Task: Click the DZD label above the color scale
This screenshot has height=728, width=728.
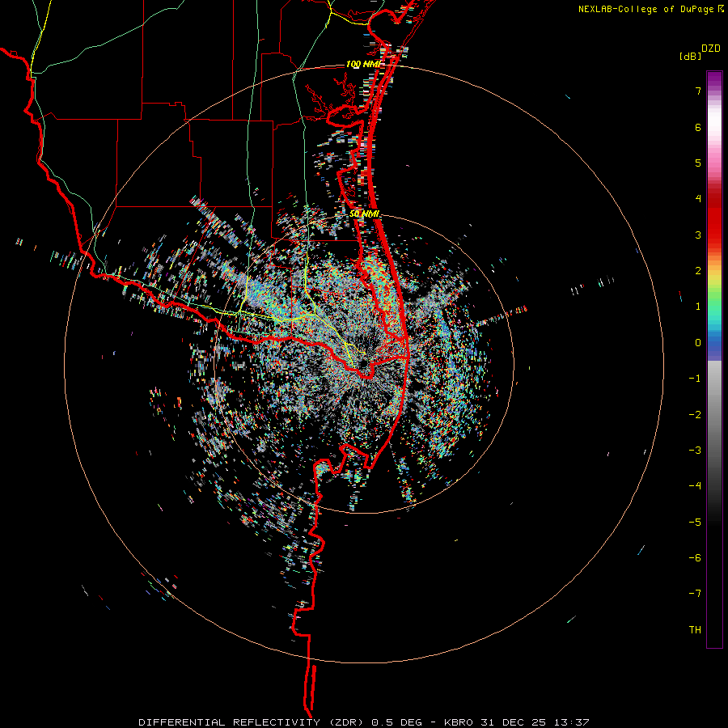Action: (x=711, y=49)
